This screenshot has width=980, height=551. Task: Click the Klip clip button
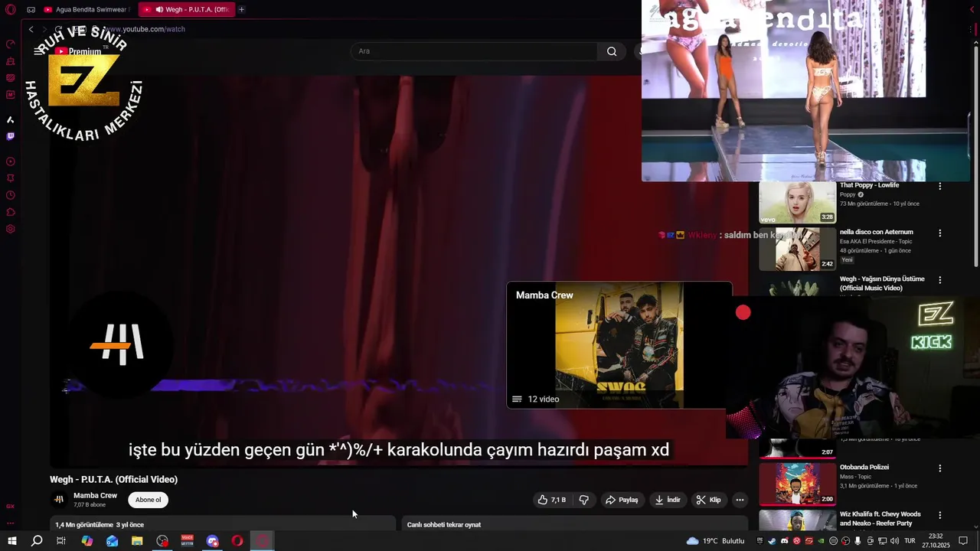708,500
